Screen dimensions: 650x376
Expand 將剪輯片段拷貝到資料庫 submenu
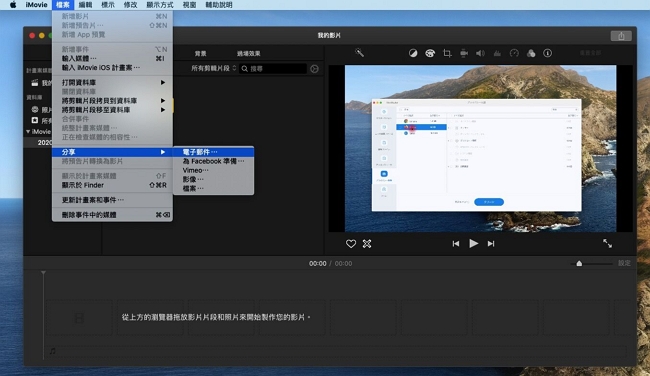112,101
